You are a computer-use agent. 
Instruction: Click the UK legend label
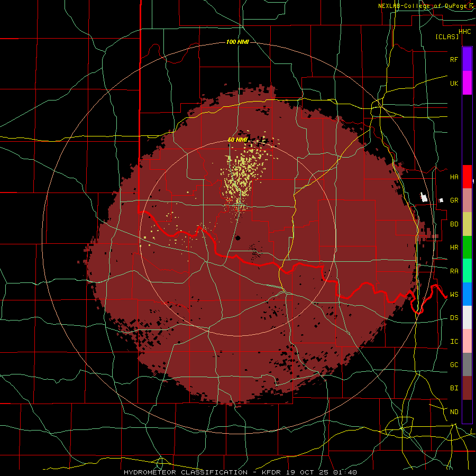pyautogui.click(x=454, y=83)
